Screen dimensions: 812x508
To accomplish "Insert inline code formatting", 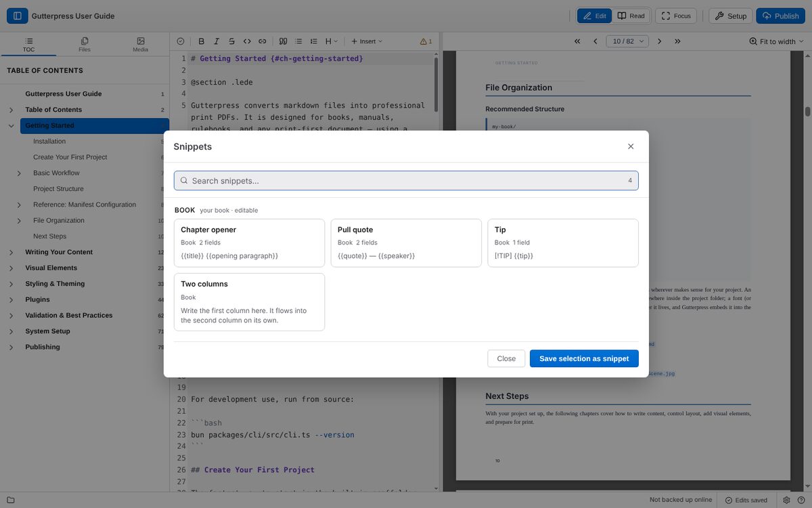I will tap(247, 41).
